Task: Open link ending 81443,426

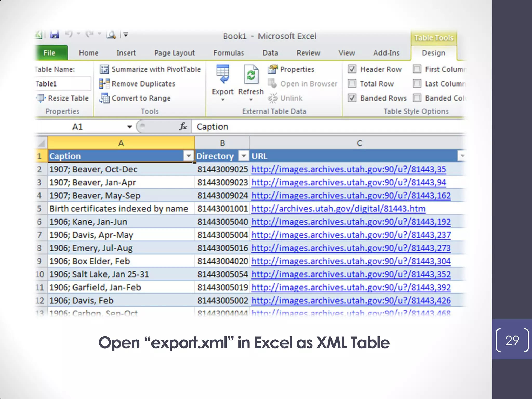Action: point(351,301)
